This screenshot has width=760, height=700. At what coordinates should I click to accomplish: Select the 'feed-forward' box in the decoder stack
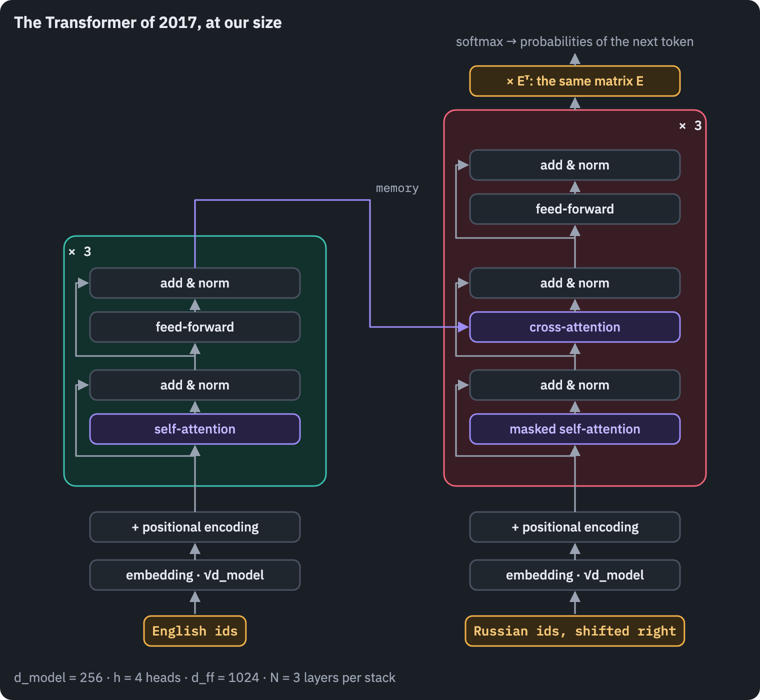pyautogui.click(x=575, y=209)
